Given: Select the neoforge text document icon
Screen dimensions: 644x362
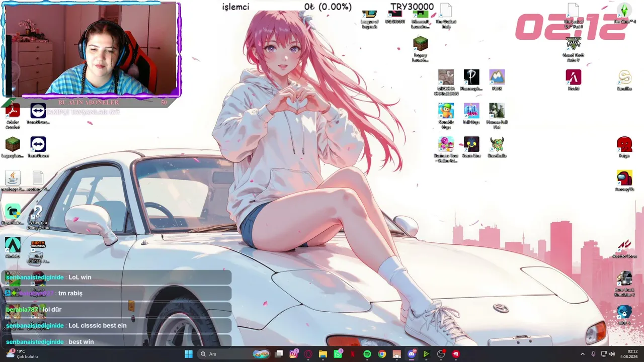Looking at the screenshot, I should click(x=38, y=181).
